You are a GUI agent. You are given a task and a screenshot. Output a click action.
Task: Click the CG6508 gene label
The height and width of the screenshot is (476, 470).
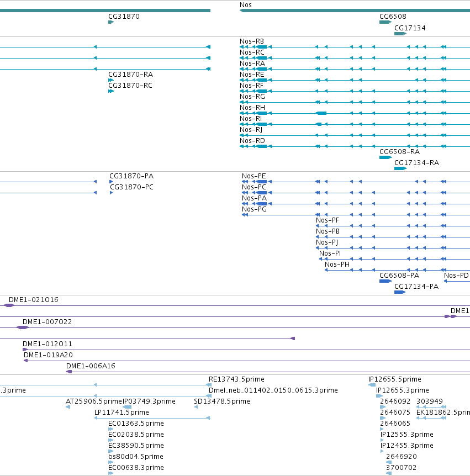393,17
